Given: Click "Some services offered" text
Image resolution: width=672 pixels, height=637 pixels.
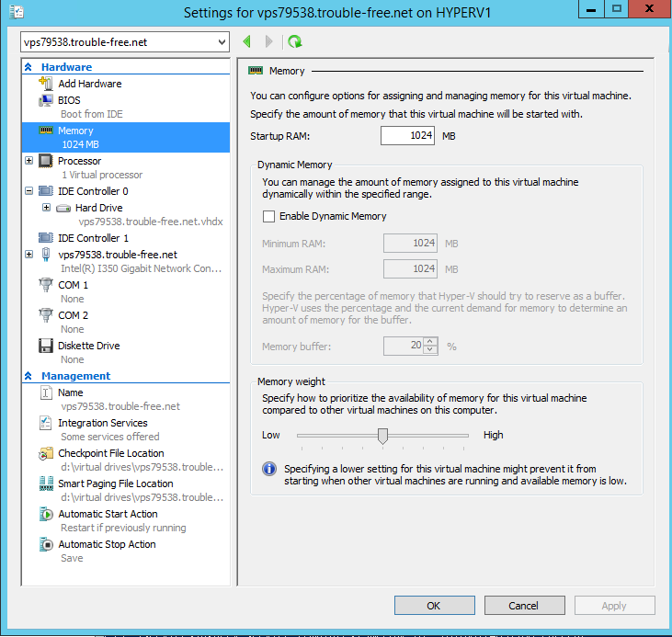Looking at the screenshot, I should 110,437.
